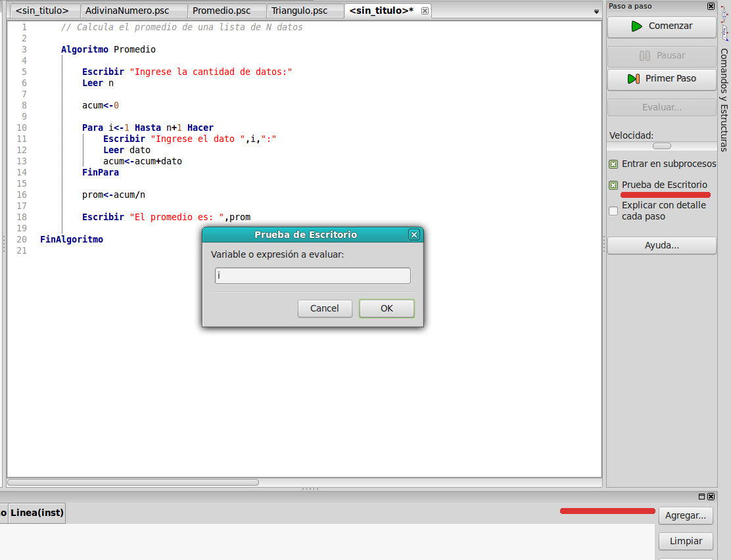Click the Evaluar... button
This screenshot has width=731, height=560.
[x=661, y=107]
